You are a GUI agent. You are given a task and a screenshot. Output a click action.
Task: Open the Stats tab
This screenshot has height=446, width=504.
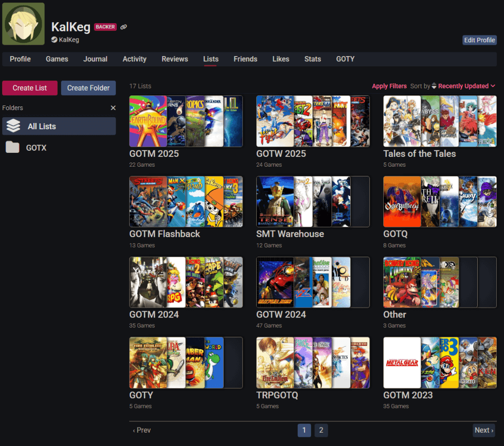(x=312, y=59)
